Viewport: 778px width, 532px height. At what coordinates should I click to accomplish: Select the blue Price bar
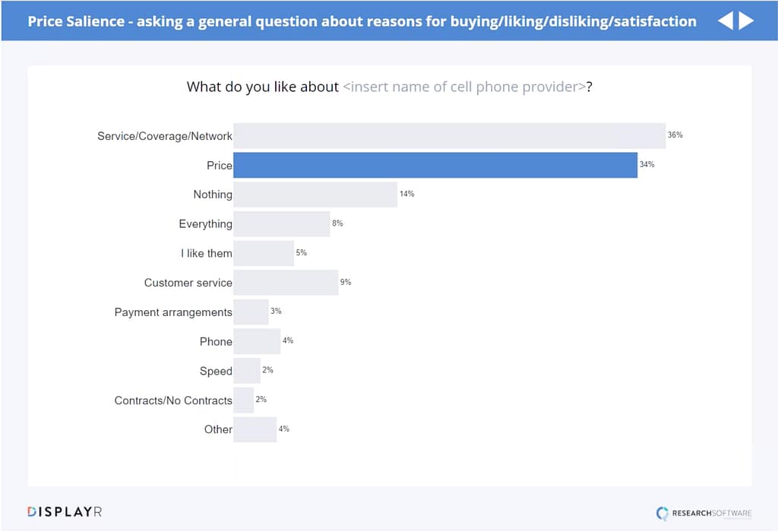(x=435, y=165)
